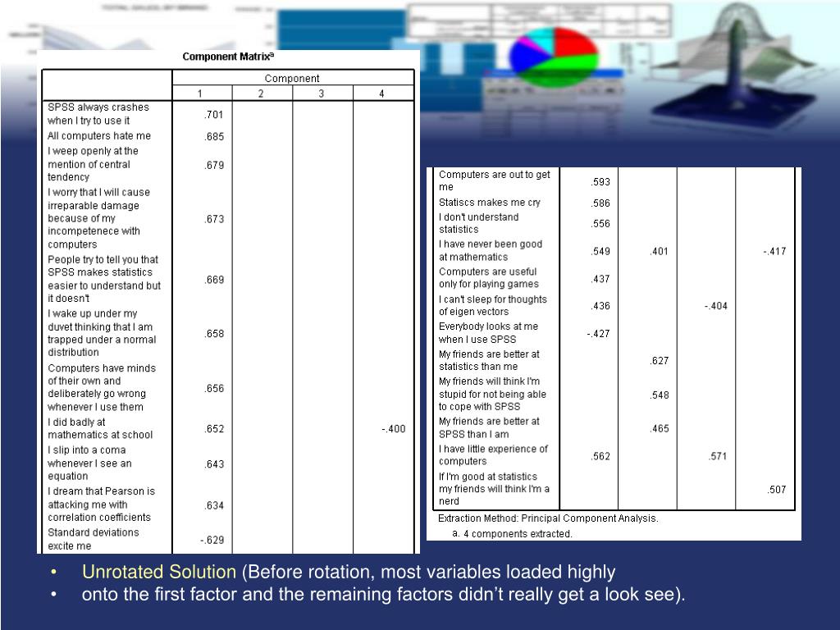Select row "Everybody looks at me when I use SPSS"
840x630 pixels.
489,333
